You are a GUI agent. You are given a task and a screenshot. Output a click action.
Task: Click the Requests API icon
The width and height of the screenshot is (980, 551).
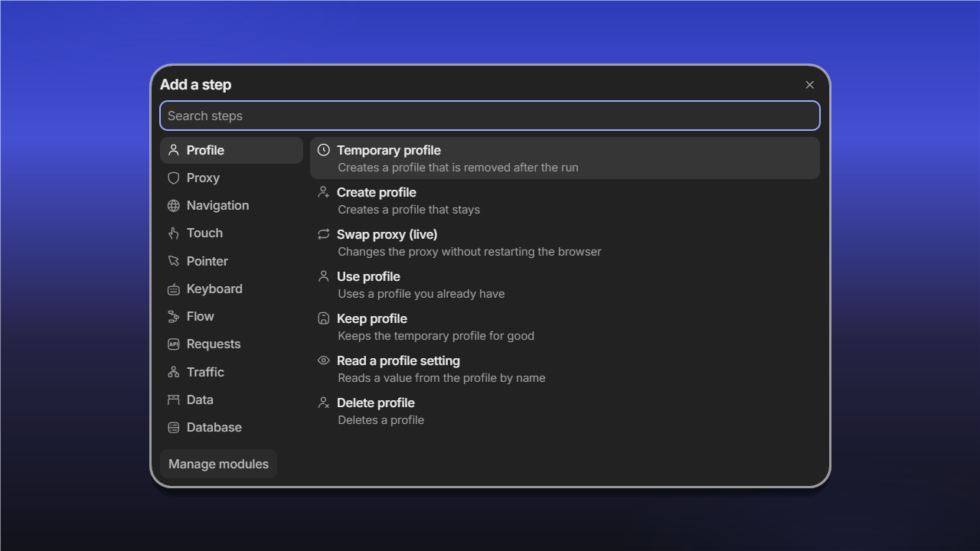pyautogui.click(x=174, y=344)
